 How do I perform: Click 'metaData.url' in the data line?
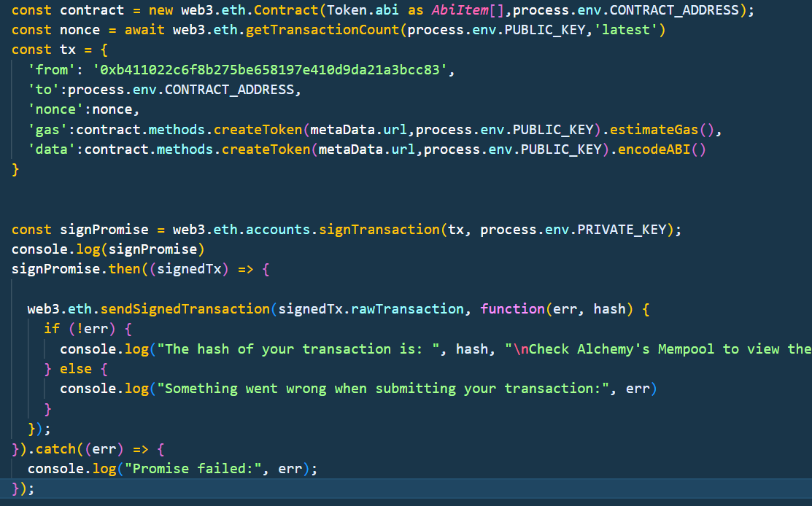pos(367,149)
